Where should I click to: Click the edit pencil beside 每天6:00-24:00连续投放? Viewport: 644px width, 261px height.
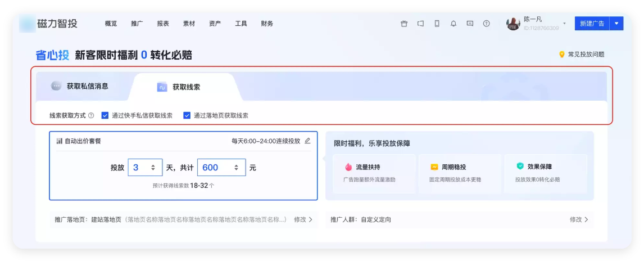[x=307, y=141]
